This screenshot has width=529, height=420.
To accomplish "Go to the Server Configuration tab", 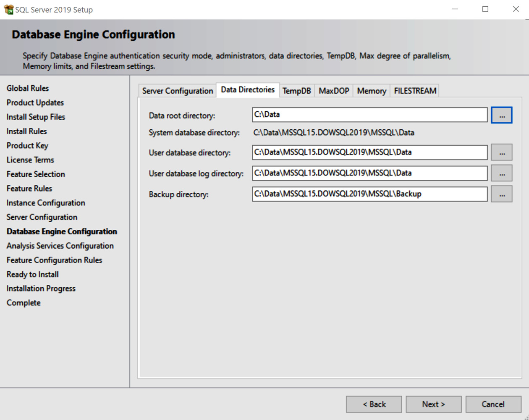I will (x=177, y=90).
